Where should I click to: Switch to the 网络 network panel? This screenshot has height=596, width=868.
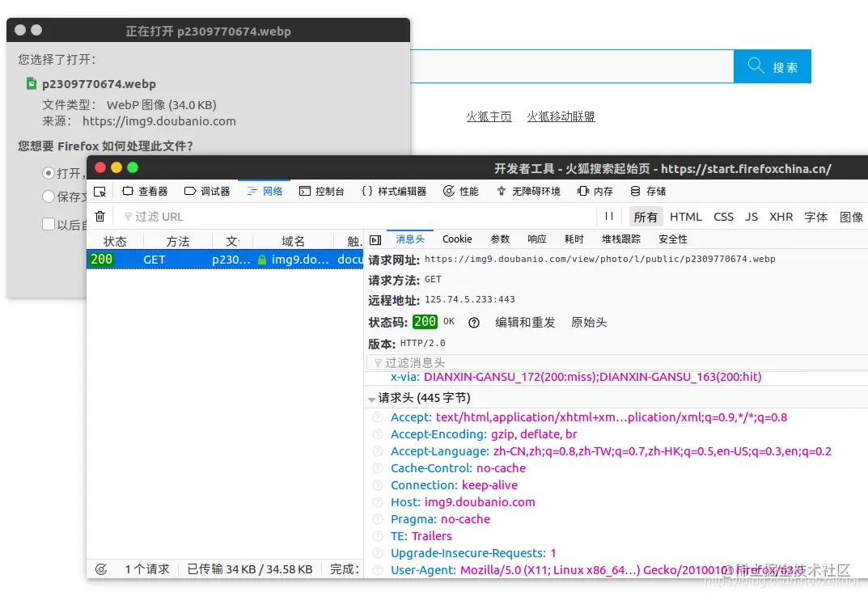265,192
